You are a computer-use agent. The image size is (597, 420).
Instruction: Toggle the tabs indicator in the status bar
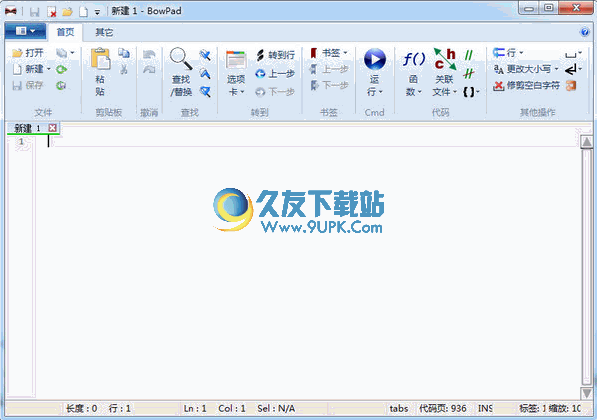coord(399,409)
